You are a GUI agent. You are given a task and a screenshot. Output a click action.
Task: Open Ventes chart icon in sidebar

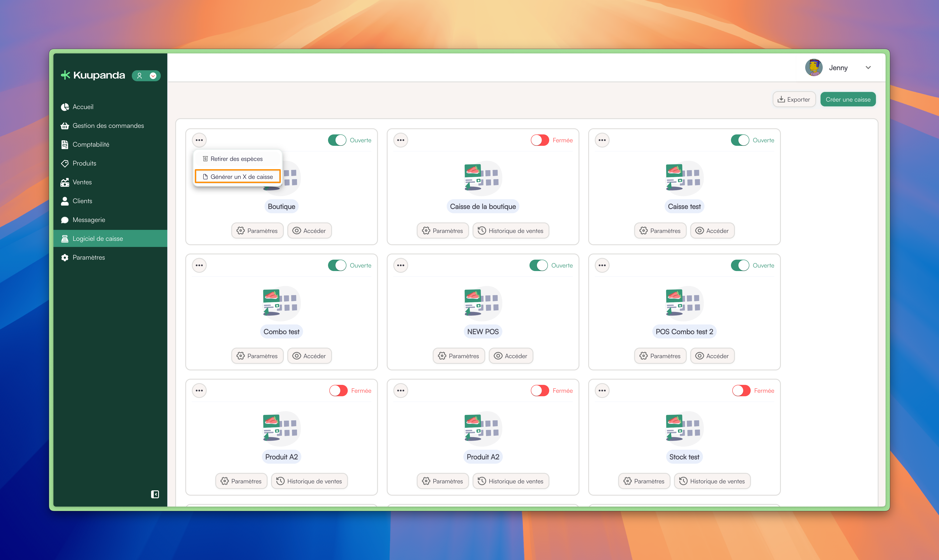[65, 182]
